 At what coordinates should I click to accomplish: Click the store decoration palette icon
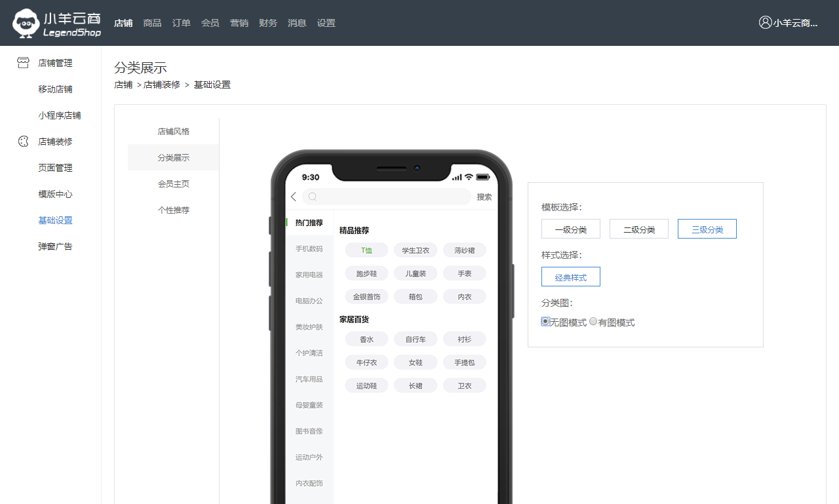click(23, 142)
